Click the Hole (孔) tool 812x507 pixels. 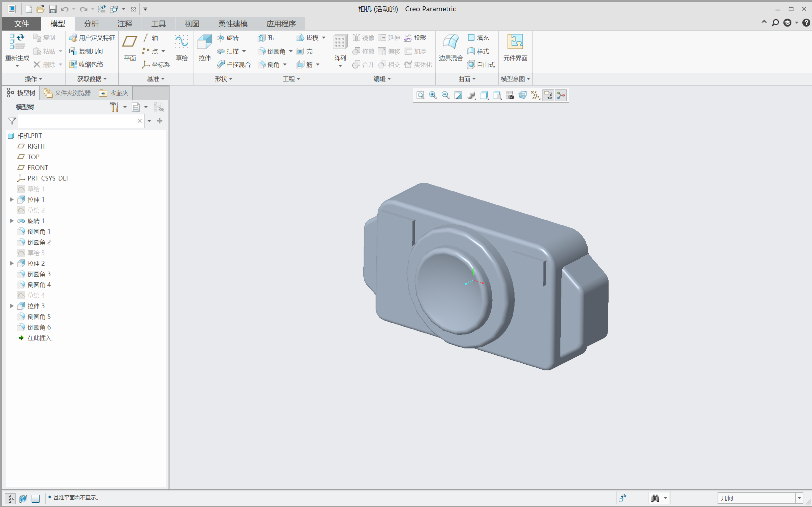click(266, 38)
